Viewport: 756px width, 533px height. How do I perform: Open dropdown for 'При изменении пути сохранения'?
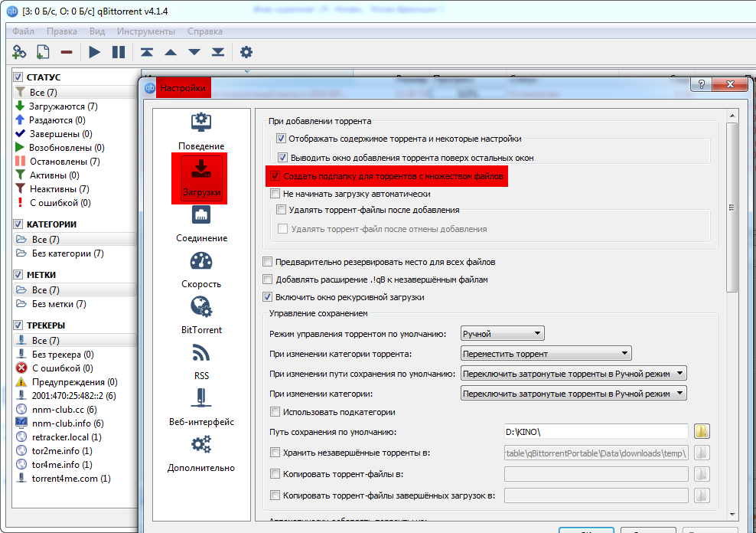574,374
